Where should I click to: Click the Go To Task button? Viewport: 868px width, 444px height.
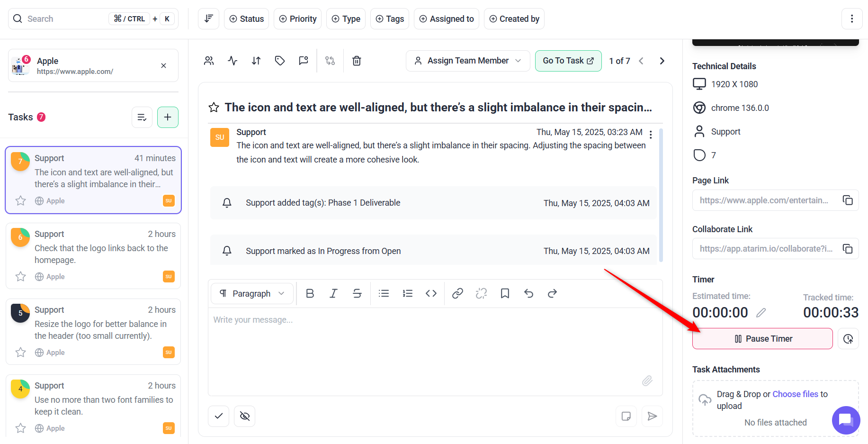pyautogui.click(x=568, y=61)
